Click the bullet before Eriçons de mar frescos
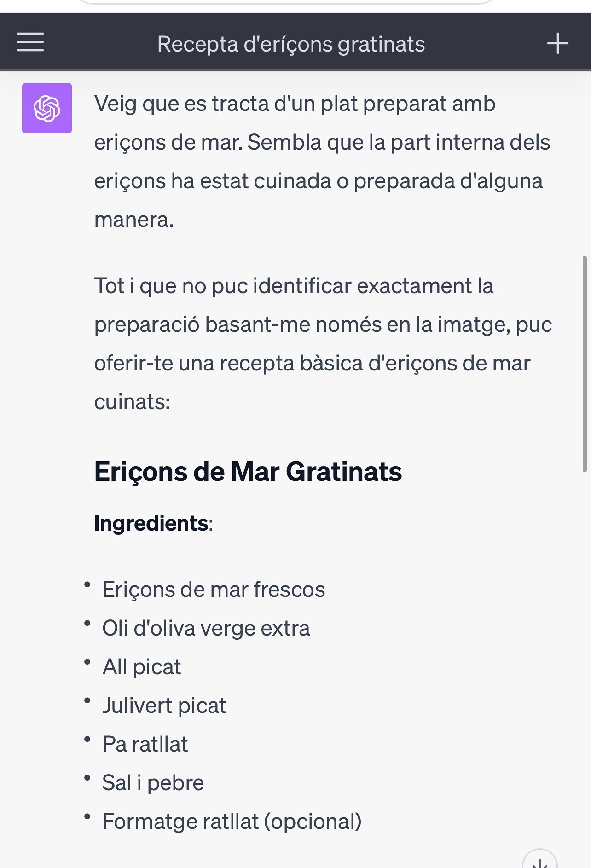The height and width of the screenshot is (868, 591). coord(87,584)
